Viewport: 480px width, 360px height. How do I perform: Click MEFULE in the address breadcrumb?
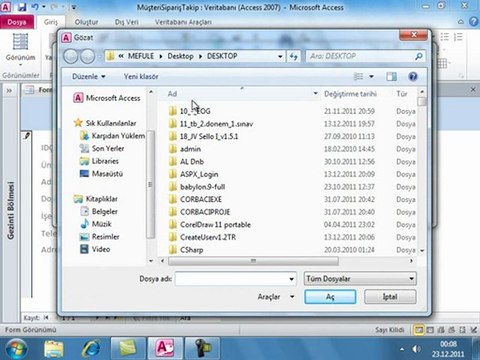(x=141, y=56)
